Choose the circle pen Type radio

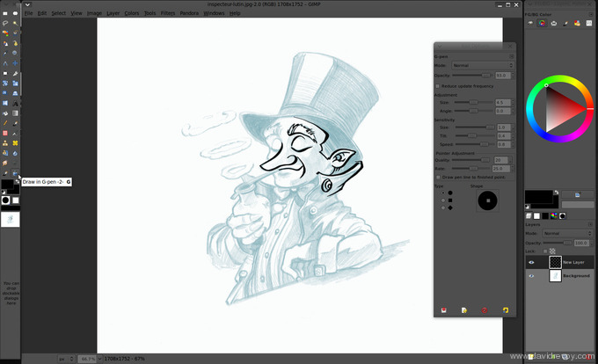pyautogui.click(x=442, y=193)
